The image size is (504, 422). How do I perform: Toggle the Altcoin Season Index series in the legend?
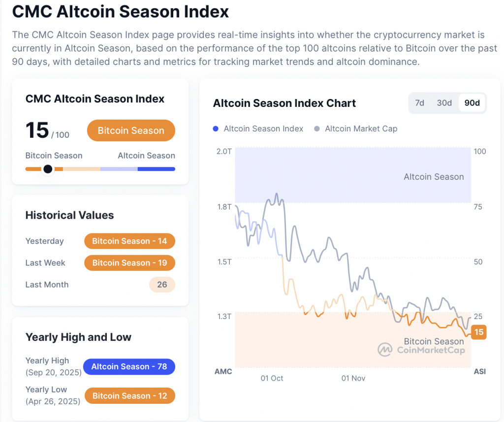tap(258, 129)
